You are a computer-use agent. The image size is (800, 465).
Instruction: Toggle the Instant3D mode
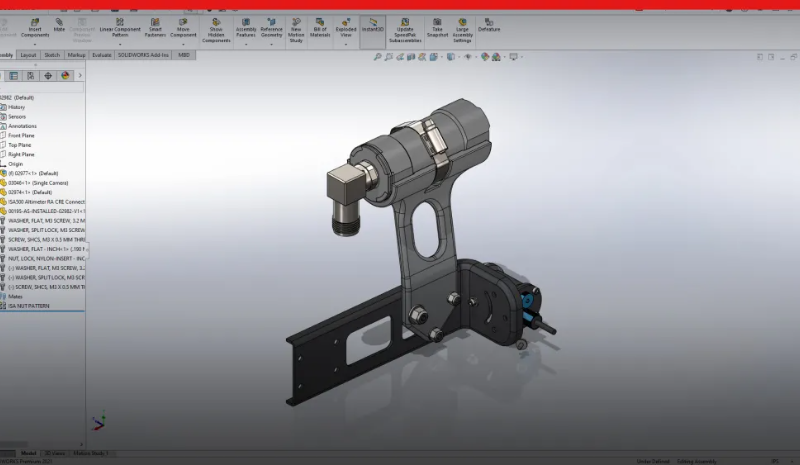click(x=372, y=25)
